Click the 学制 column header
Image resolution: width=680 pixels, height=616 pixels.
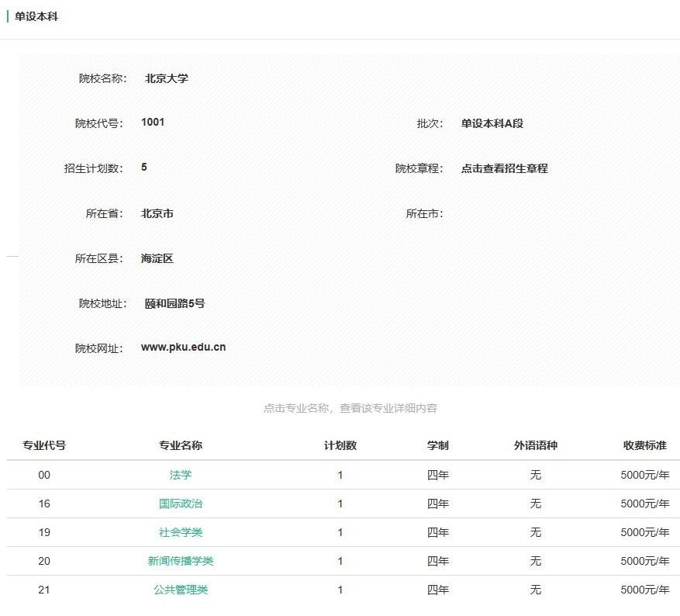pyautogui.click(x=437, y=445)
